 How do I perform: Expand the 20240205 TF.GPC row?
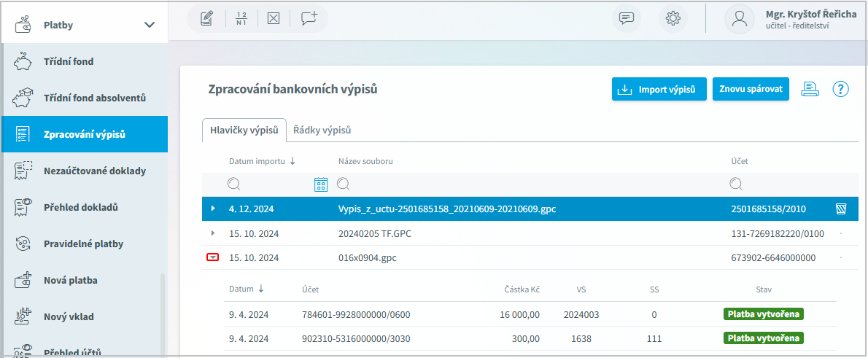click(212, 233)
